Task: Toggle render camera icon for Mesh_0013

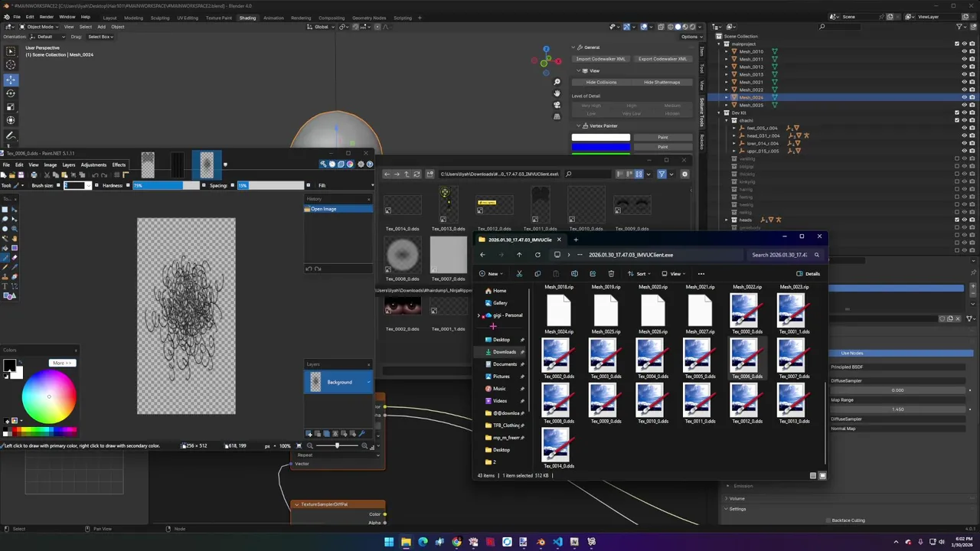Action: pos(972,74)
